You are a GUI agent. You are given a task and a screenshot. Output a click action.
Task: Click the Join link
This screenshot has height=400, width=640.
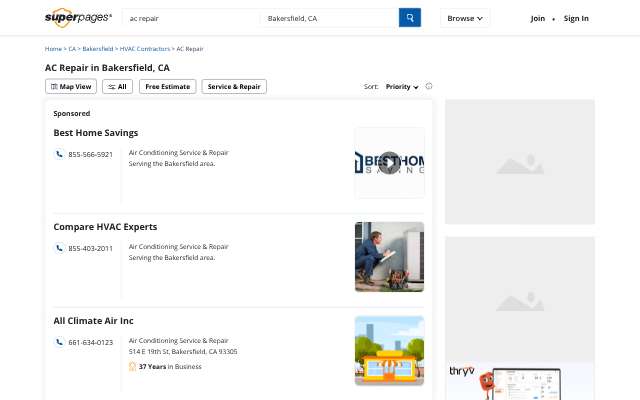point(538,18)
